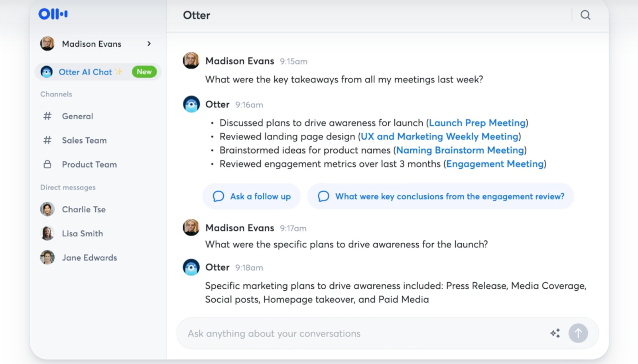Open UX and Marketing Weekly Meeting link
Screen dimensions: 638x364
coord(439,136)
